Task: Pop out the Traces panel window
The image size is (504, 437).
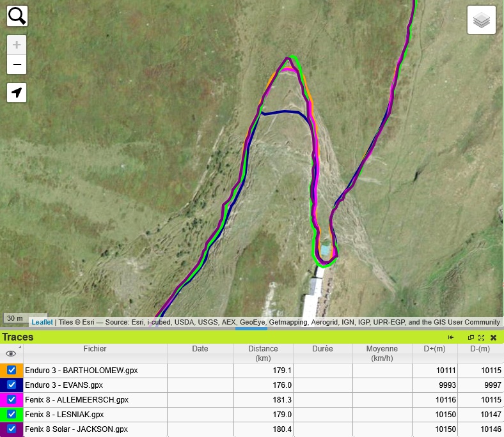Action: click(x=471, y=337)
